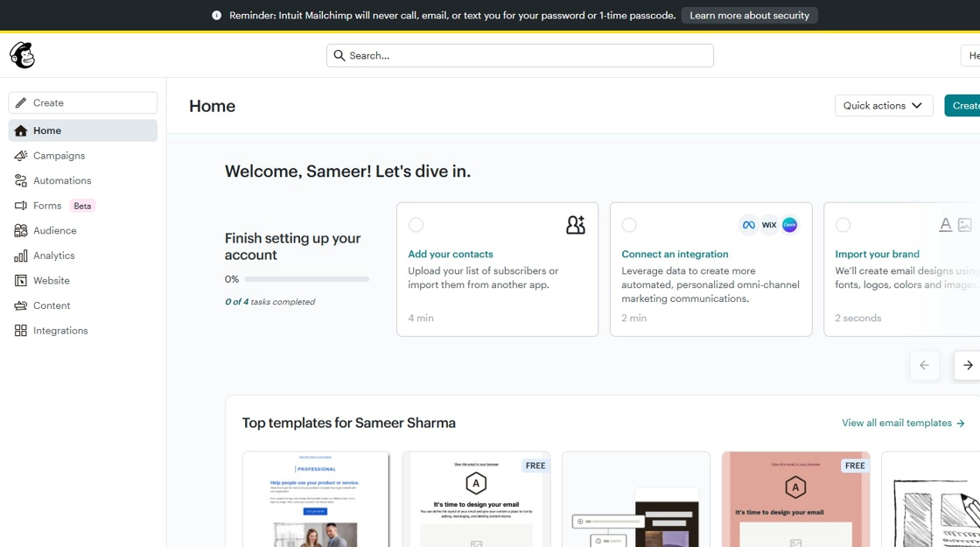Open the Professional email template thumbnail
This screenshot has height=547, width=980.
pyautogui.click(x=316, y=500)
